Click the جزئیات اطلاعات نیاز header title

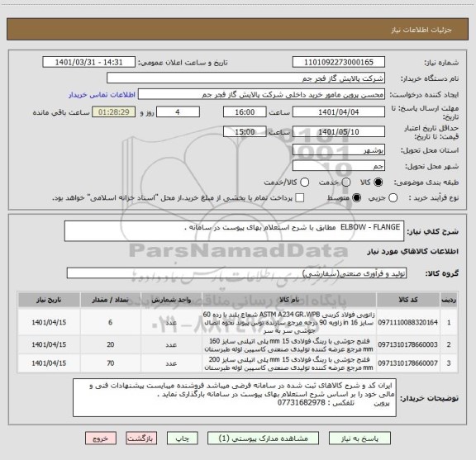[421, 30]
